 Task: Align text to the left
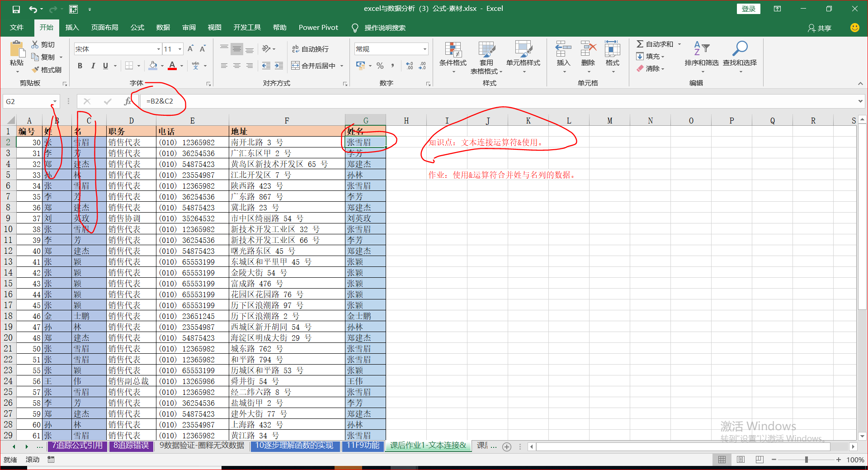(x=224, y=66)
